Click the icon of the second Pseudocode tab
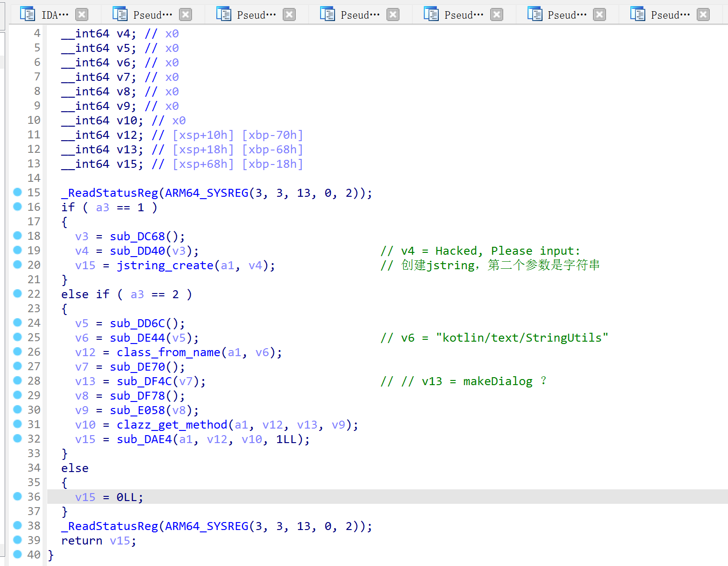 (x=224, y=14)
